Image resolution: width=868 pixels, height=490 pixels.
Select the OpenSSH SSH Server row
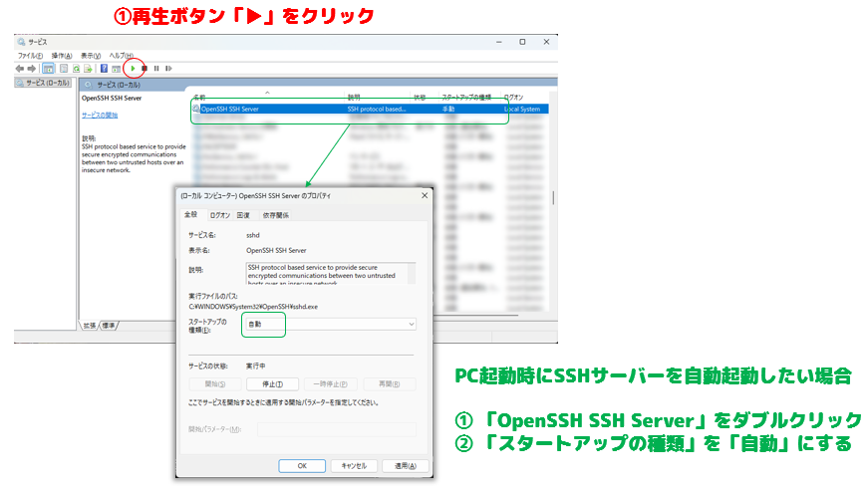370,109
